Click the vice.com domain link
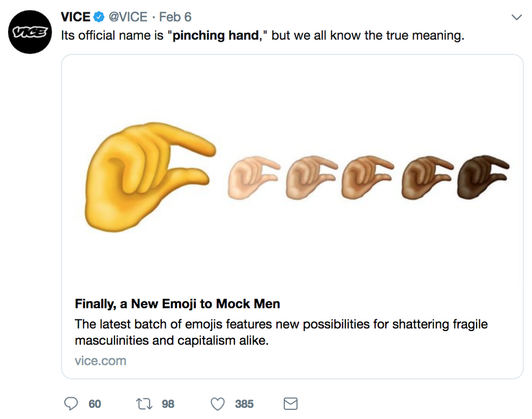Screen dimensions: 532x419 [100, 361]
